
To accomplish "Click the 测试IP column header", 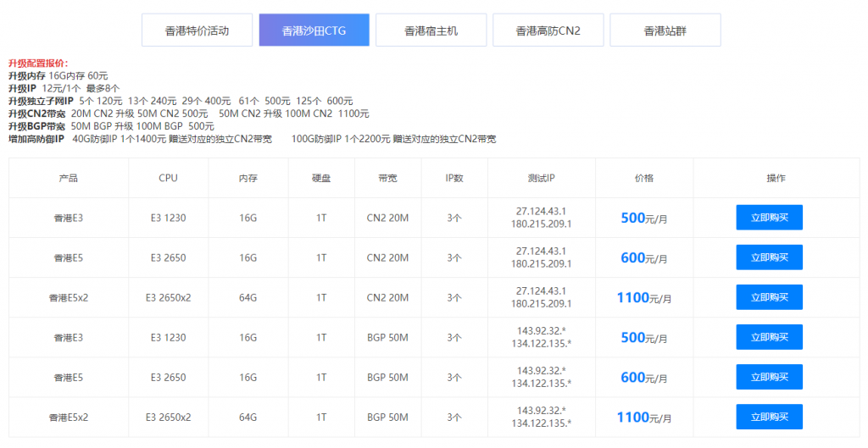I will pyautogui.click(x=542, y=178).
